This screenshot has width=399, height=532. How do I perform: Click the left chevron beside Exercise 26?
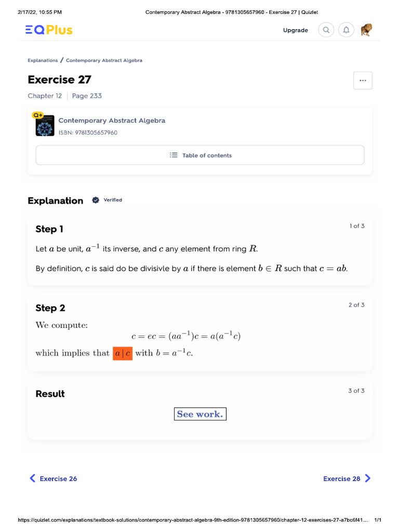[33, 478]
